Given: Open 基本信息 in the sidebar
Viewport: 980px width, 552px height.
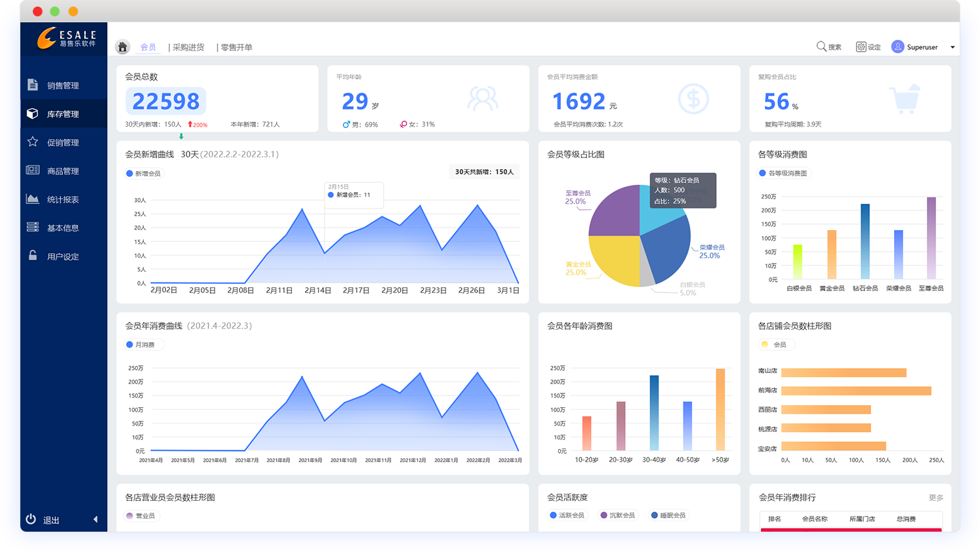Looking at the screenshot, I should 63,227.
